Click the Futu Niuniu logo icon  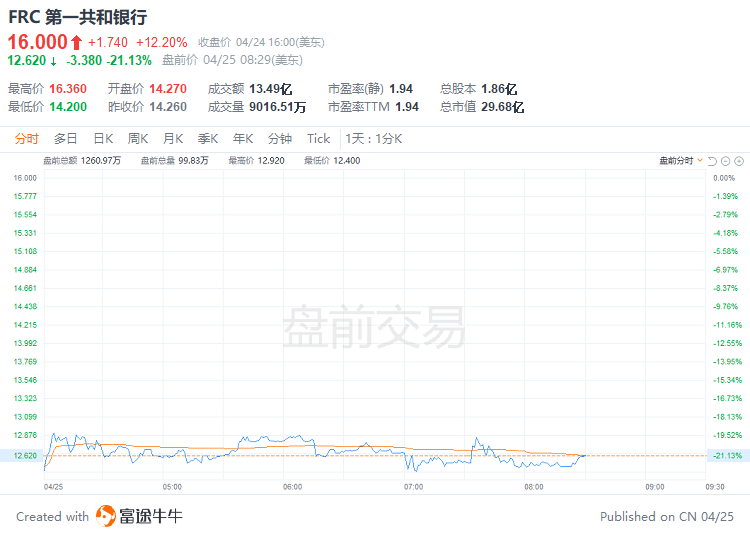[106, 516]
